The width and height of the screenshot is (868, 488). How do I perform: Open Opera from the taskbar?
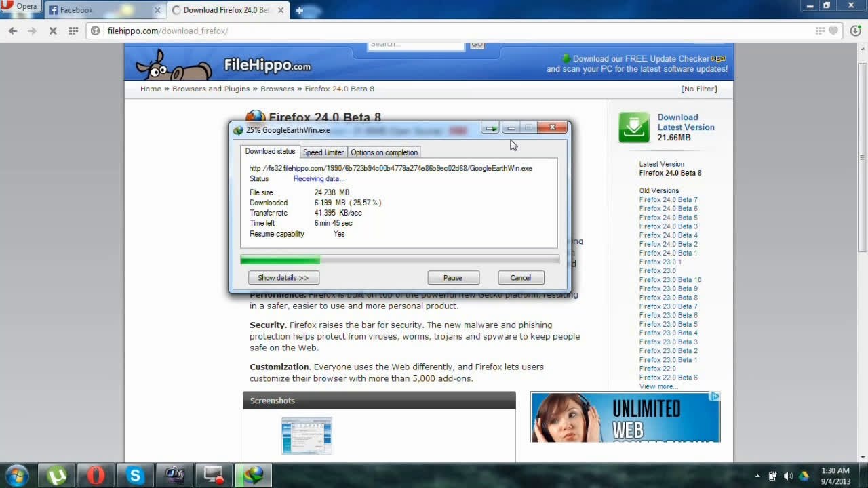pos(96,476)
